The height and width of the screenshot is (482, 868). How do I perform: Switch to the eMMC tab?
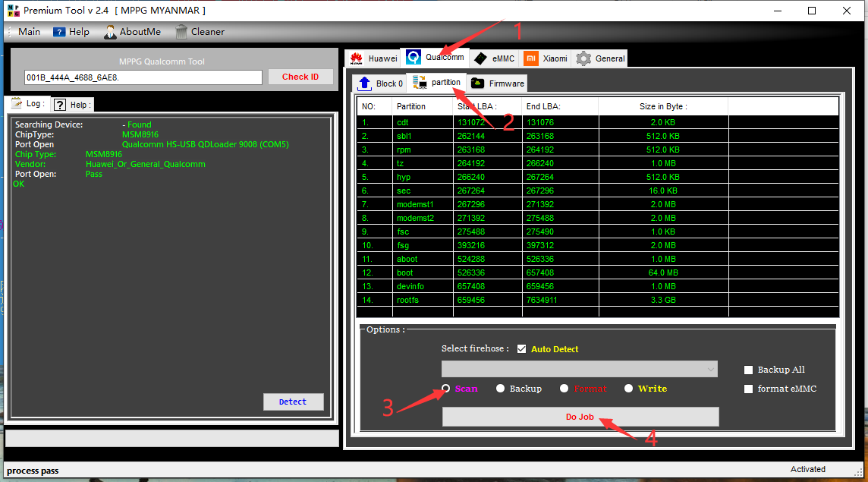495,58
